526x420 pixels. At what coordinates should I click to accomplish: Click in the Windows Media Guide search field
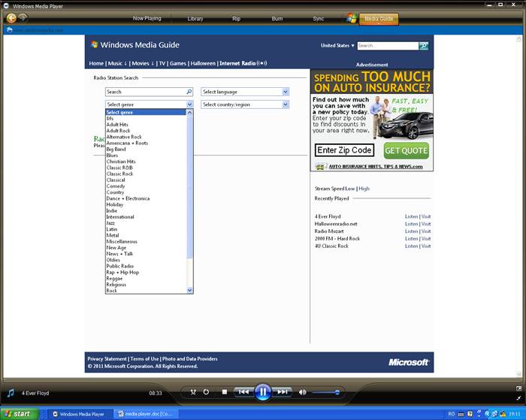click(388, 46)
